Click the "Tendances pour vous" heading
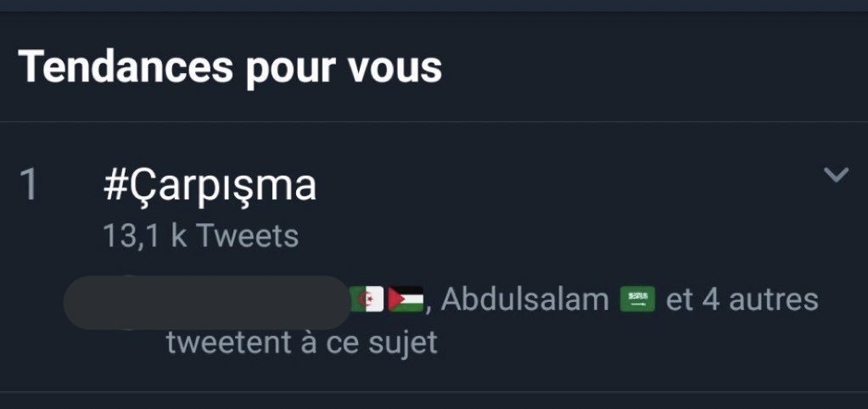 (x=230, y=66)
